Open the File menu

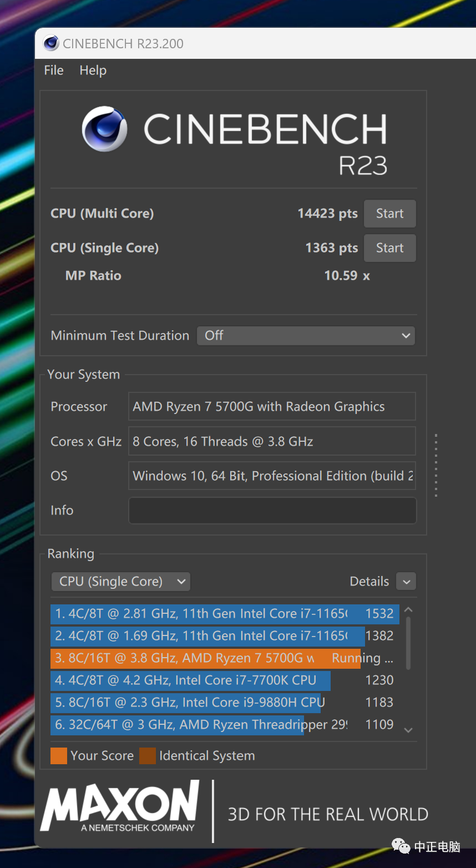pos(54,70)
